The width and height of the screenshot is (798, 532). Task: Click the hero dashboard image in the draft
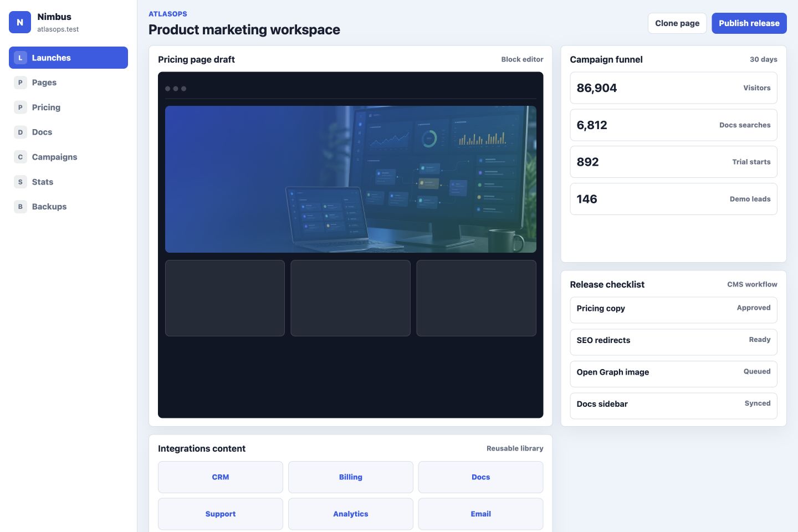click(x=351, y=179)
